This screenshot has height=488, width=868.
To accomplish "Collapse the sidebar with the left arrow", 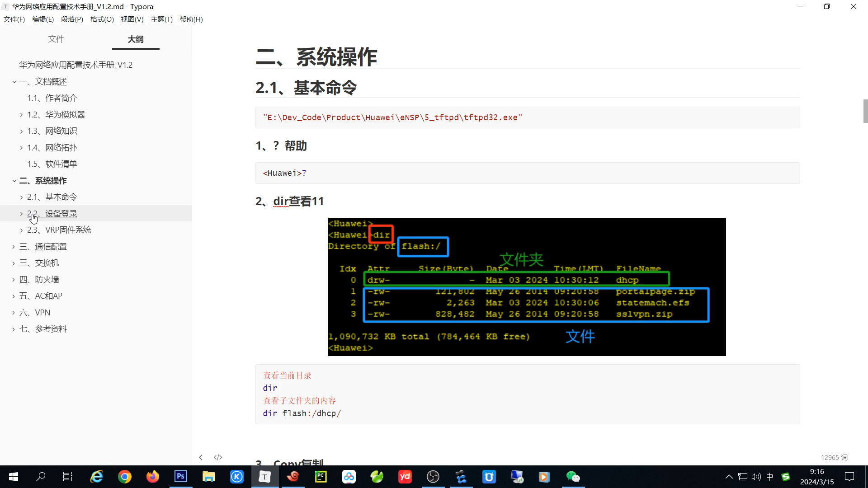I will click(201, 457).
